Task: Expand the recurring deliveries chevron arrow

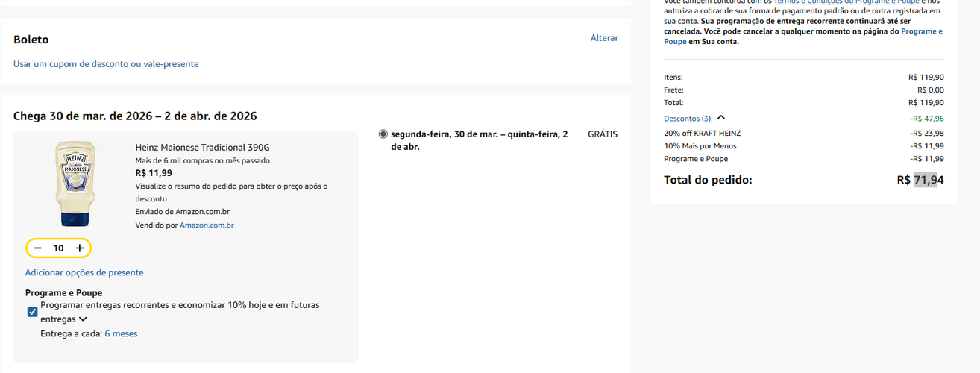Action: [x=83, y=319]
